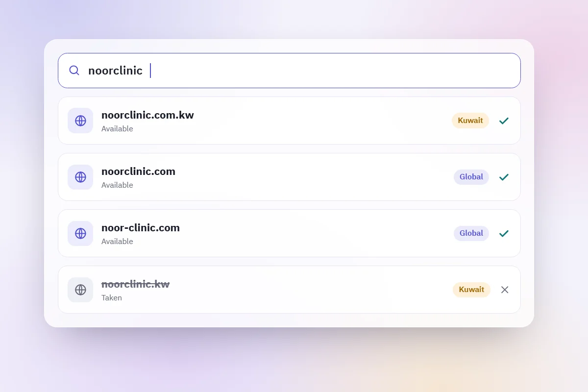Click Available status under noorclinic.com.kw
The height and width of the screenshot is (392, 588).
(x=117, y=129)
